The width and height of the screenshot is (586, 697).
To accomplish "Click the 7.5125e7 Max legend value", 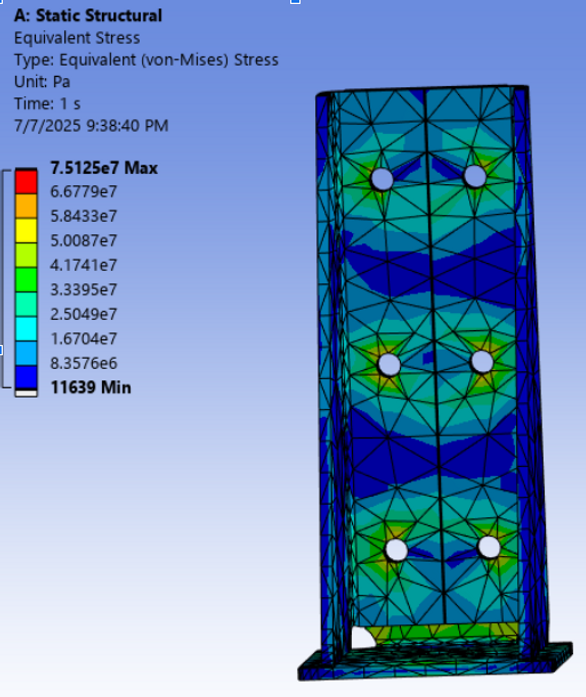I will tap(104, 168).
